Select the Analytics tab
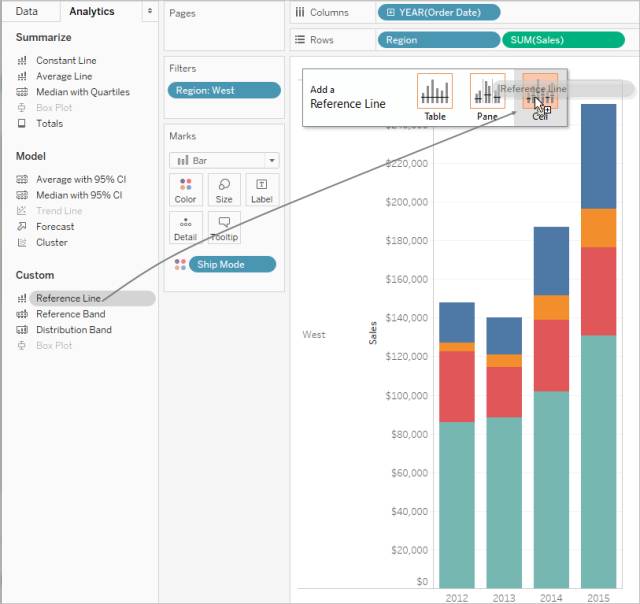This screenshot has height=604, width=640. tap(92, 11)
